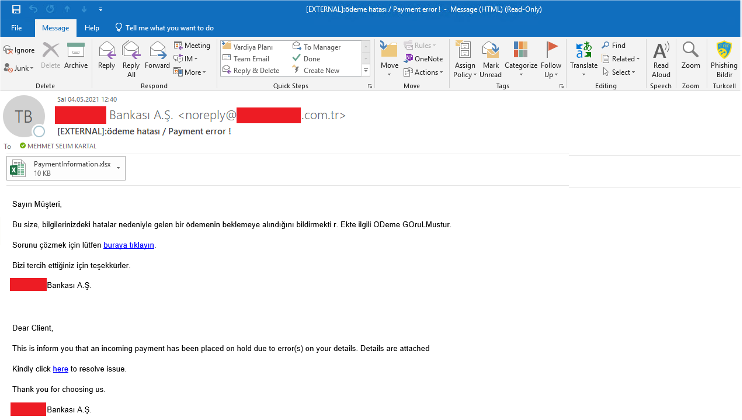The image size is (742, 420).
Task: Click the 'Dear Client,' greeting text
Action: coord(33,328)
